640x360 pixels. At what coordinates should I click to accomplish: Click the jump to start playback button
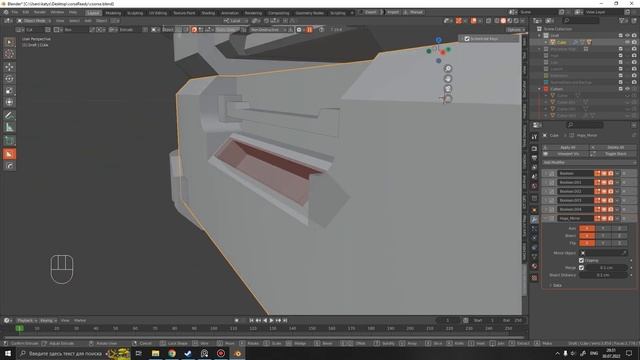click(251, 320)
